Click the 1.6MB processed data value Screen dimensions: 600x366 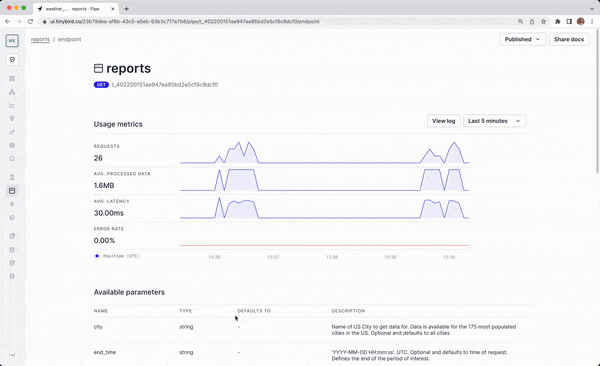coord(104,186)
